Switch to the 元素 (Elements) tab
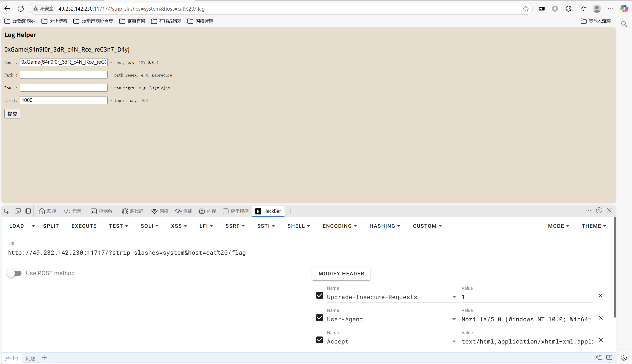This screenshot has height=364, width=632. [73, 211]
